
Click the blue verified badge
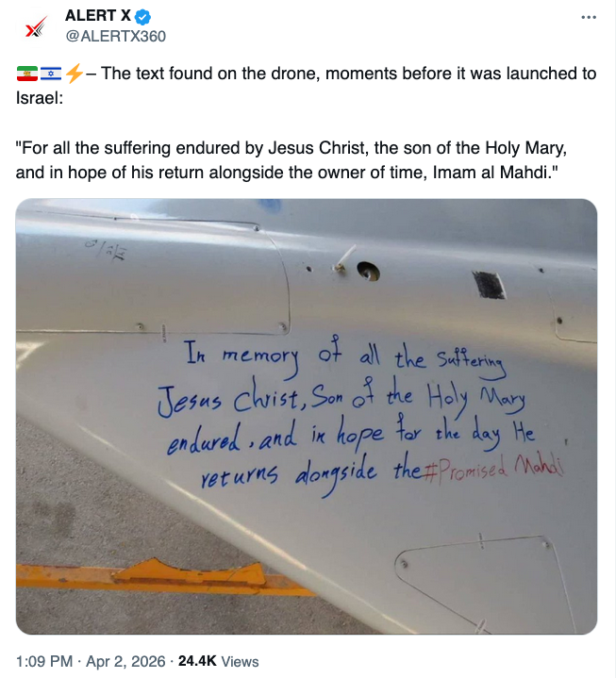click(x=144, y=17)
